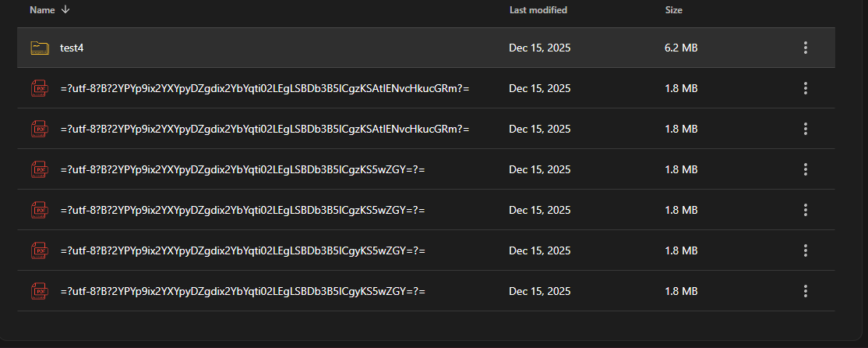Open more options for last CgyKS5wZGY file
The height and width of the screenshot is (348, 868).
[806, 291]
